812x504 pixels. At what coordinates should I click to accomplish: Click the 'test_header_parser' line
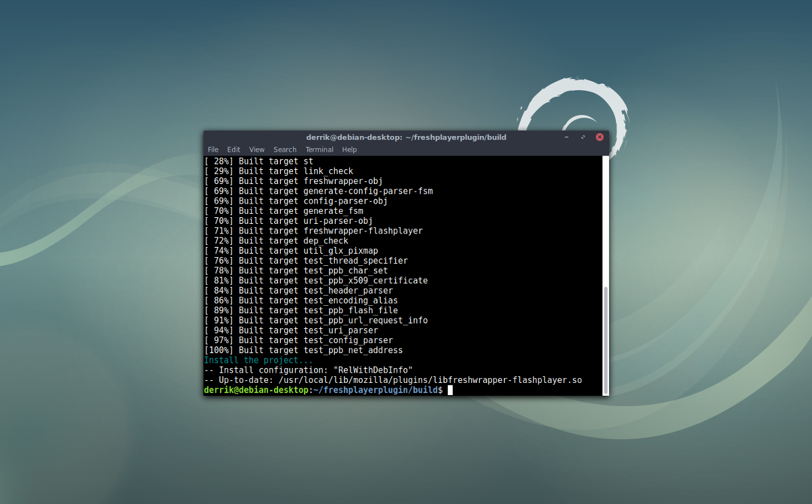(x=298, y=290)
